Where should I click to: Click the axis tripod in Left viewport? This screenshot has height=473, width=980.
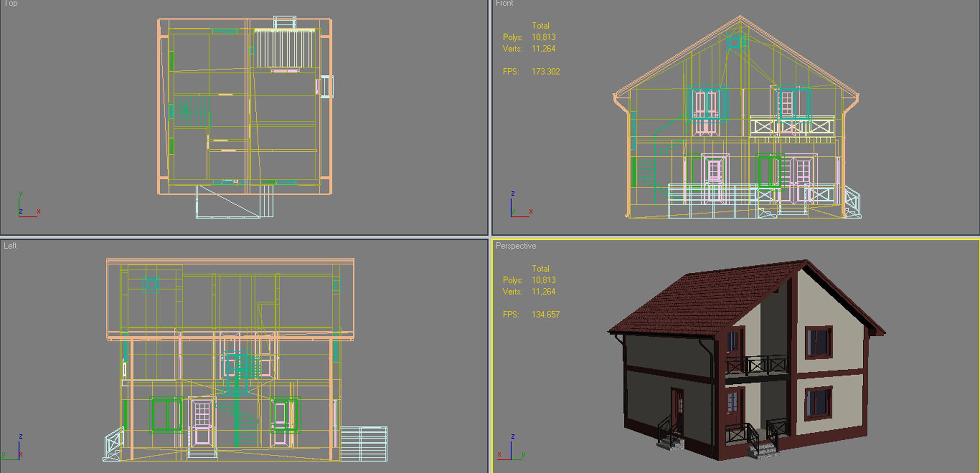(x=12, y=447)
